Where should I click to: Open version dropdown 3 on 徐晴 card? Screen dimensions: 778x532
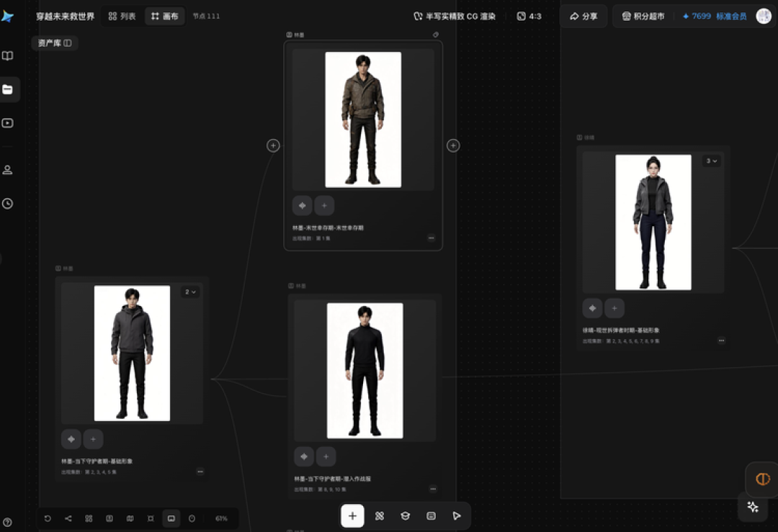point(712,161)
